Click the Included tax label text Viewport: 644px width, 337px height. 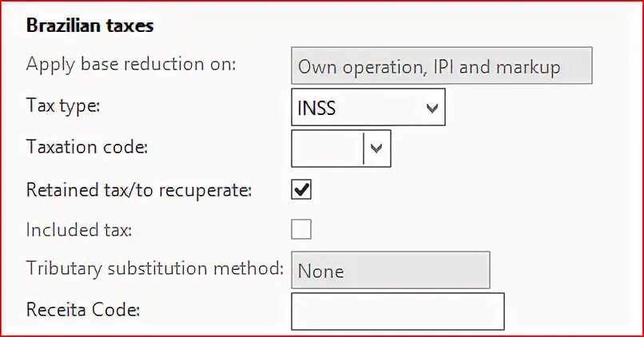78,230
